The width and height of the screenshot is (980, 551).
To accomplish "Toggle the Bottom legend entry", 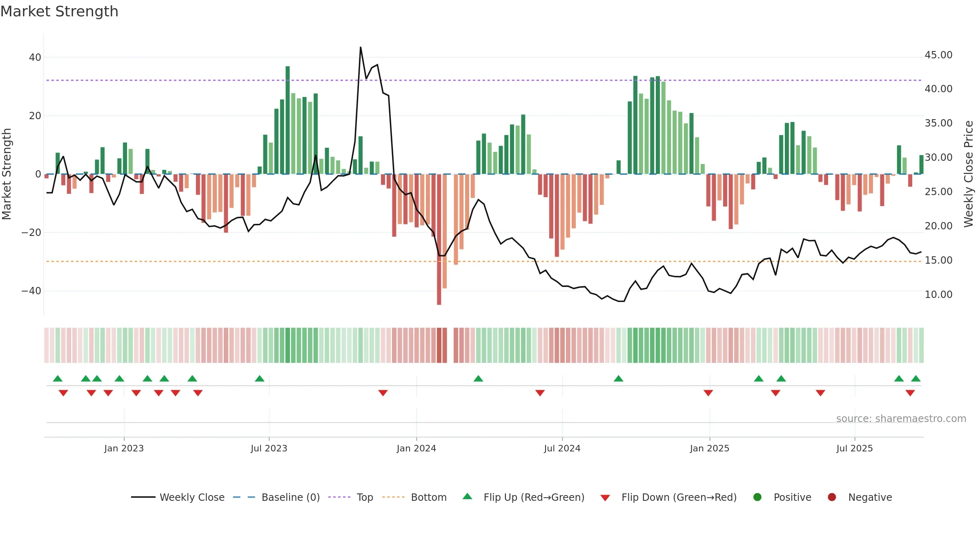I will tap(414, 497).
